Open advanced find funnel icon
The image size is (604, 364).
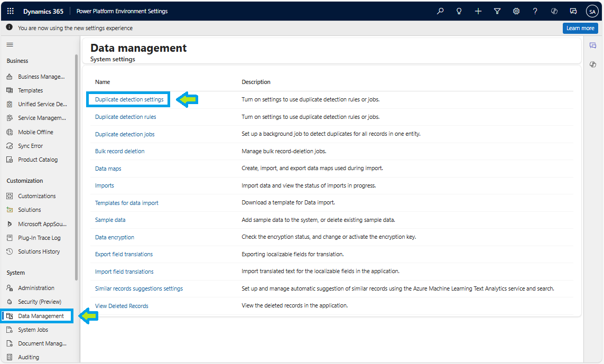click(x=497, y=11)
